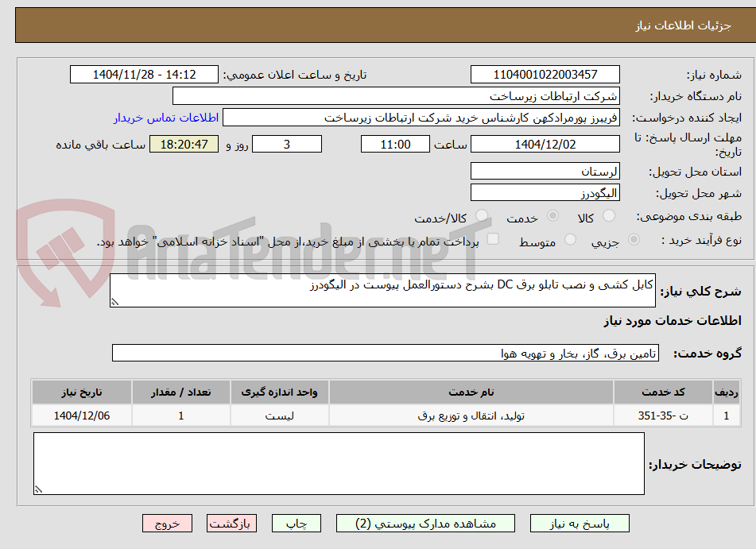This screenshot has height=549, width=756.
Task: Click the چاپ print button
Action: pyautogui.click(x=297, y=524)
